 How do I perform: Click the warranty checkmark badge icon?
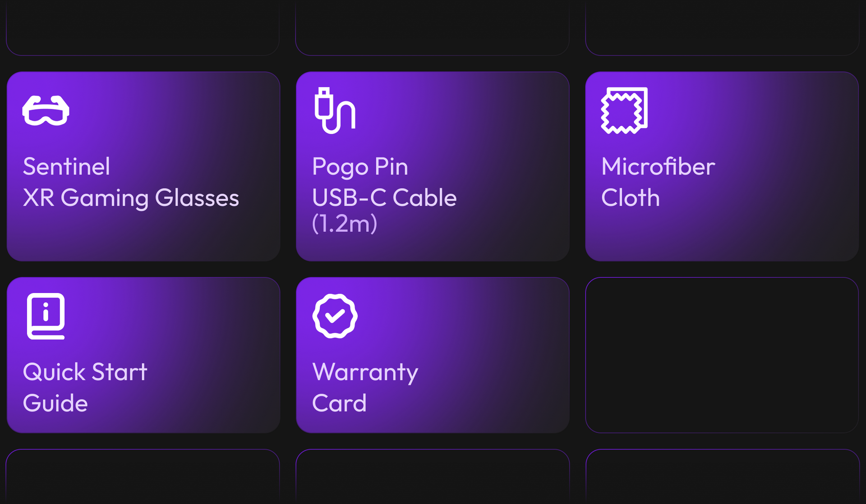click(x=335, y=316)
